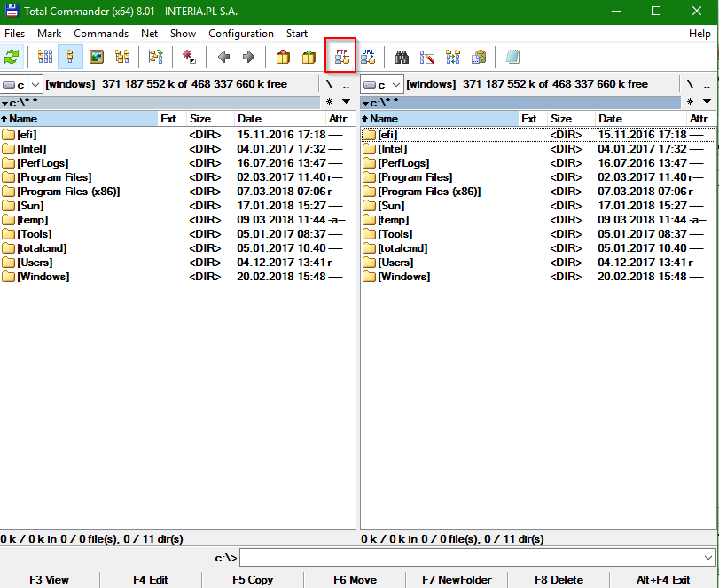Go to root in left panel

(329, 84)
